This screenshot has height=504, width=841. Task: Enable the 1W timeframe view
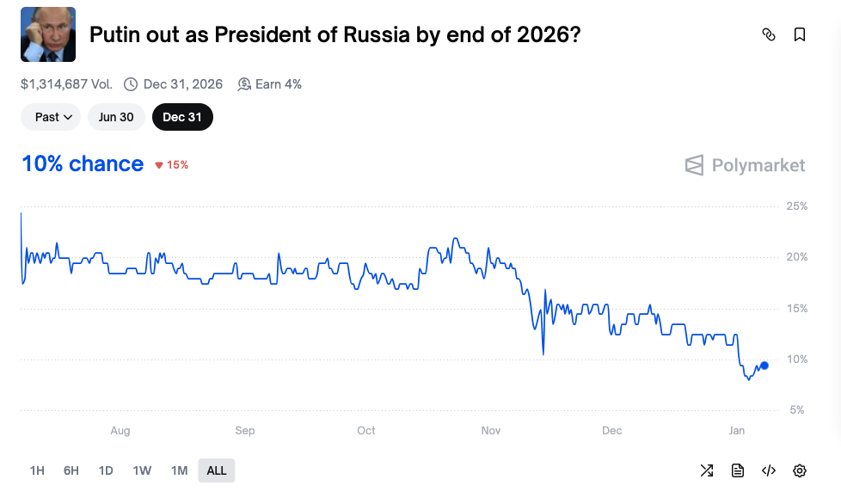pos(141,470)
